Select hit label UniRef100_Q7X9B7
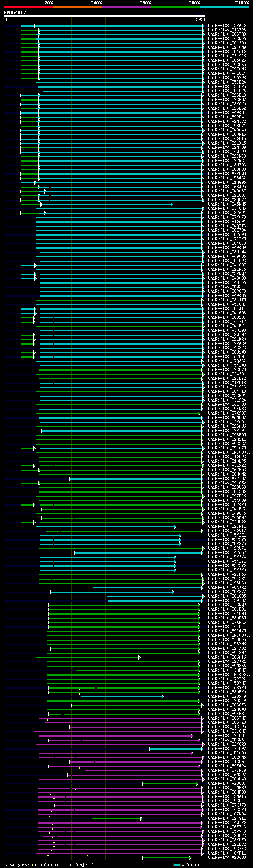253x868 pixels. pos(227,413)
